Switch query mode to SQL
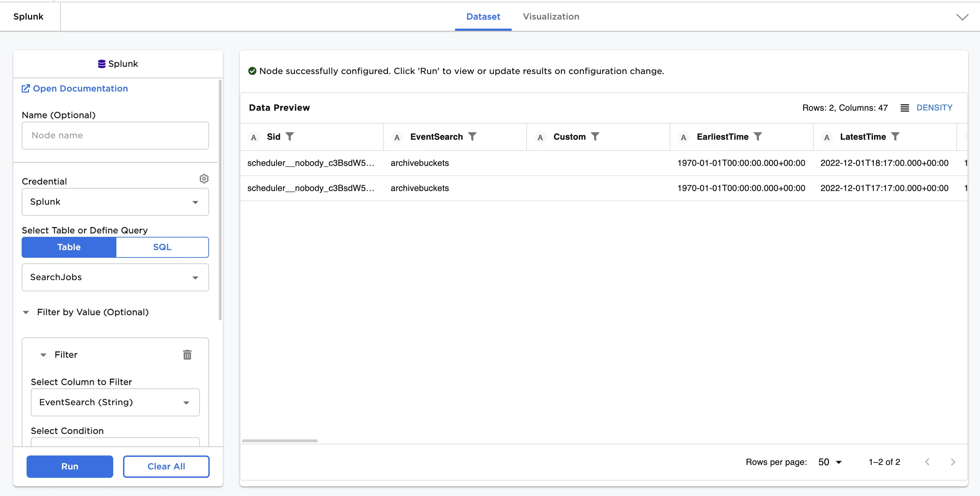The width and height of the screenshot is (980, 496). pos(162,247)
